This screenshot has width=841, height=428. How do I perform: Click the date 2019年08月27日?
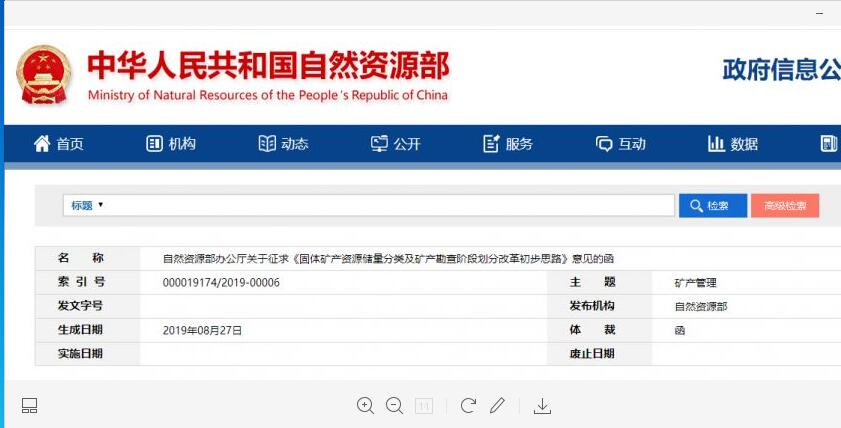[x=202, y=330]
